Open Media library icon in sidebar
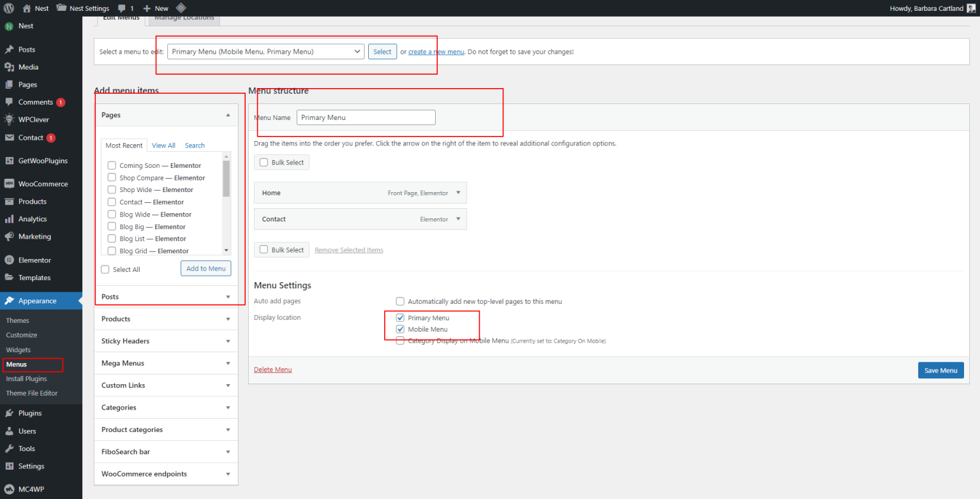This screenshot has height=499, width=980. pyautogui.click(x=9, y=67)
